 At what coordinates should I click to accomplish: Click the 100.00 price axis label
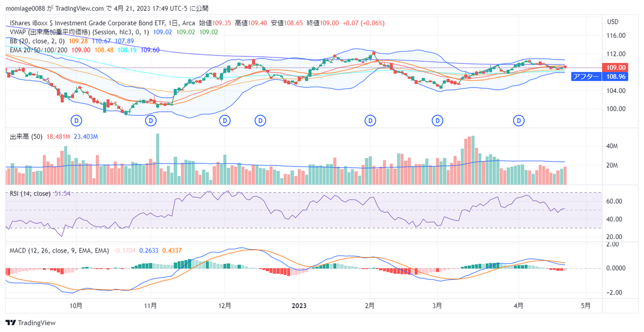[x=616, y=109]
